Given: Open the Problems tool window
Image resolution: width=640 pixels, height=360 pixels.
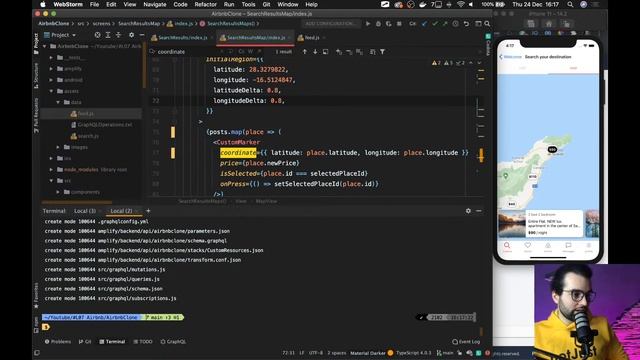Looking at the screenshot, I should pos(58,342).
